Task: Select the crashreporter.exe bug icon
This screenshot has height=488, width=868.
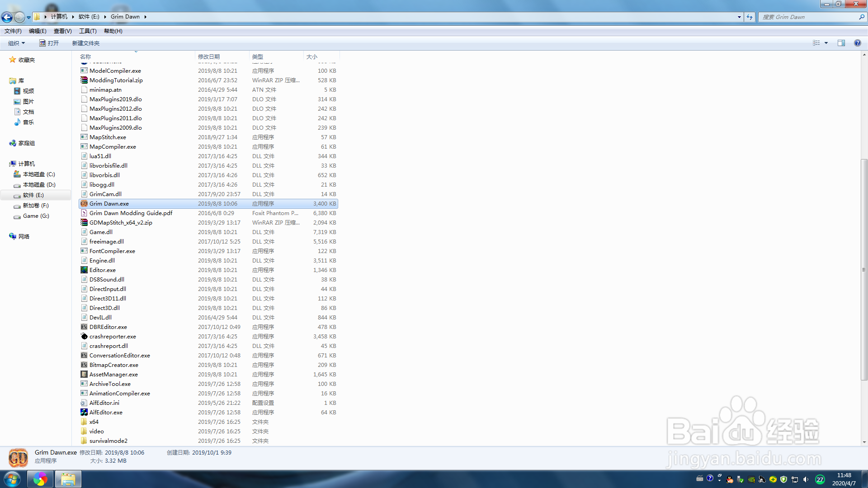Action: [x=84, y=337]
